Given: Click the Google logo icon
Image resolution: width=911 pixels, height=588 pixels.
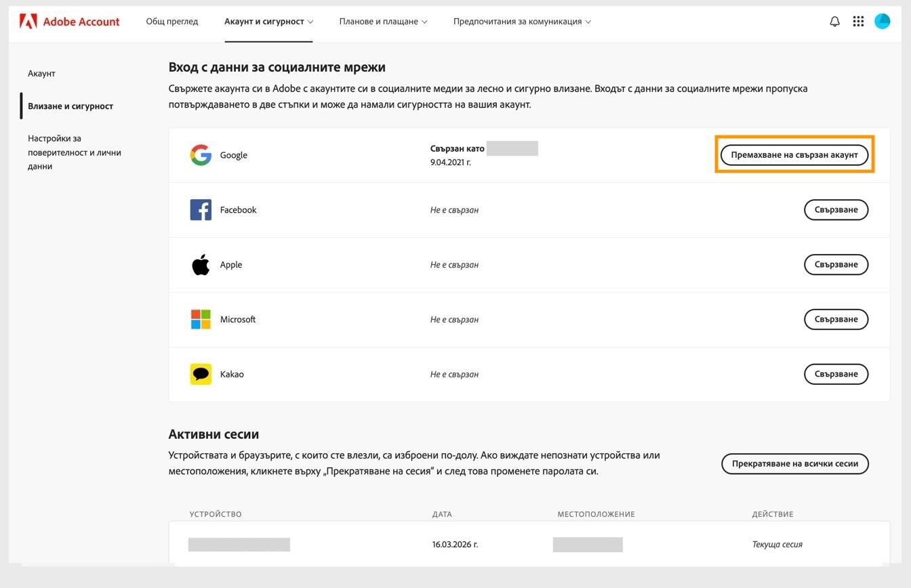Looking at the screenshot, I should tap(201, 154).
